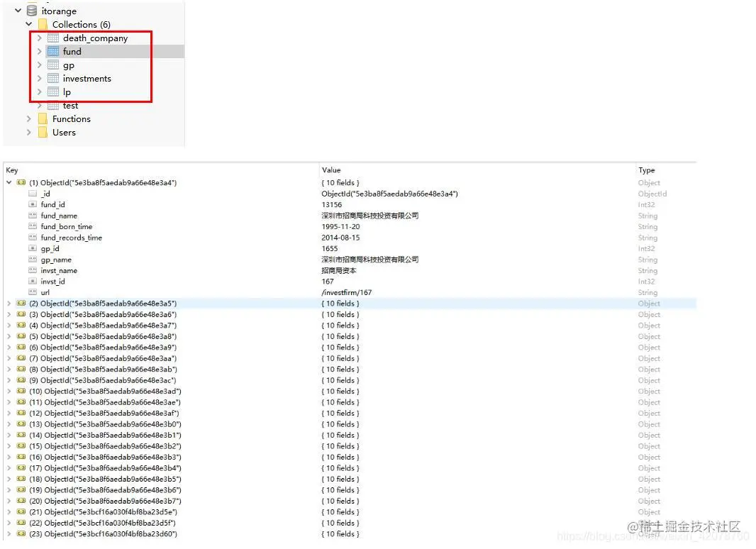756x549 pixels.
Task: Expand the lp collection arrow
Action: coord(40,91)
